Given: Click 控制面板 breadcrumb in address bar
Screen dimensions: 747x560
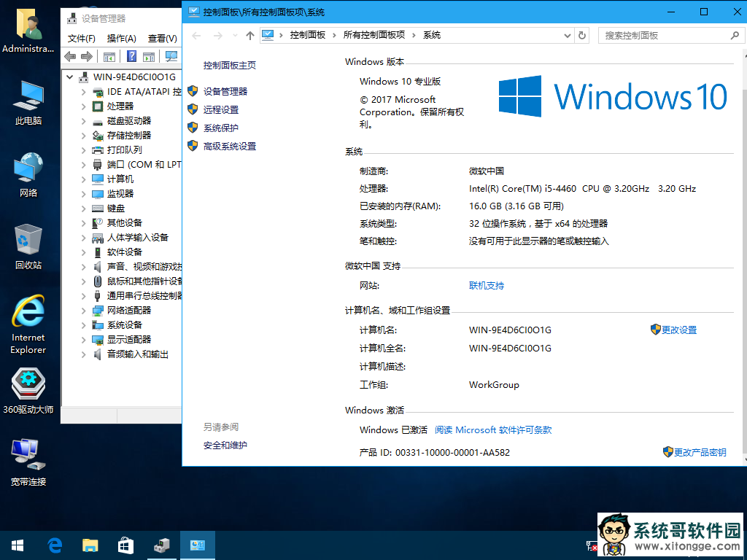Looking at the screenshot, I should point(308,35).
